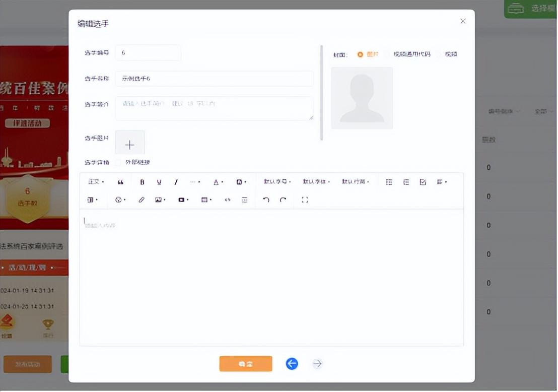The image size is (558, 392).
Task: Open the 正文 paragraph style dropdown
Action: (96, 182)
